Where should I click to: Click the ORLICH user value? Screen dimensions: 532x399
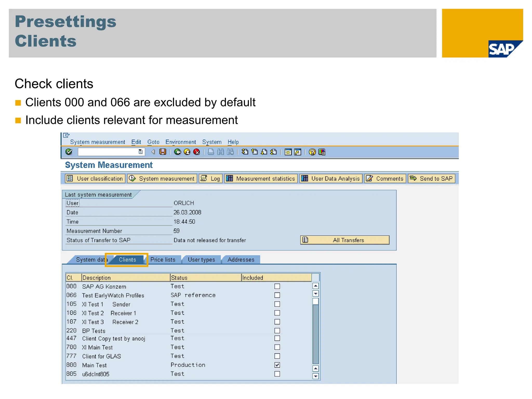(184, 203)
